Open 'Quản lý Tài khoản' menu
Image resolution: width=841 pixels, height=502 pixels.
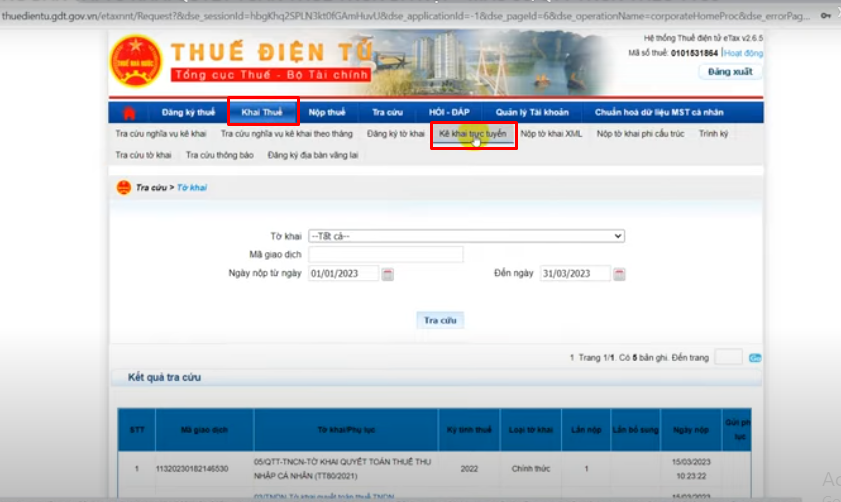pyautogui.click(x=532, y=112)
